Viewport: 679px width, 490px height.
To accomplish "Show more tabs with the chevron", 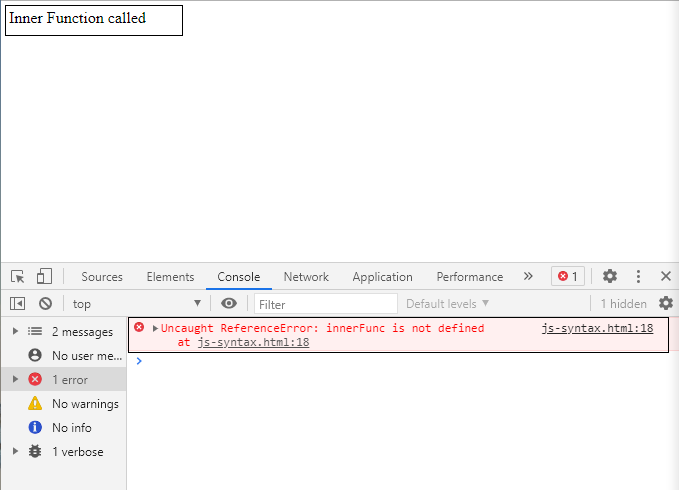I will [528, 277].
